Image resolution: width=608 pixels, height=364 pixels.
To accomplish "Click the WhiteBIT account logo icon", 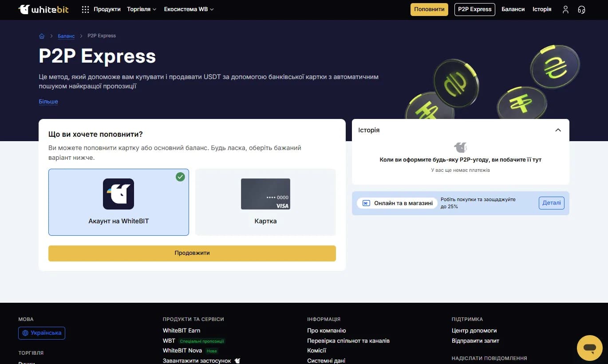I will [x=118, y=194].
